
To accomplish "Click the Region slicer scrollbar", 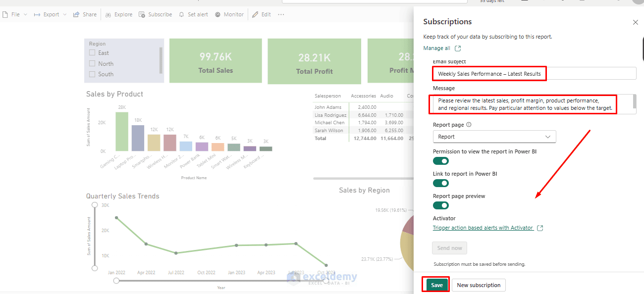I will pos(161,59).
